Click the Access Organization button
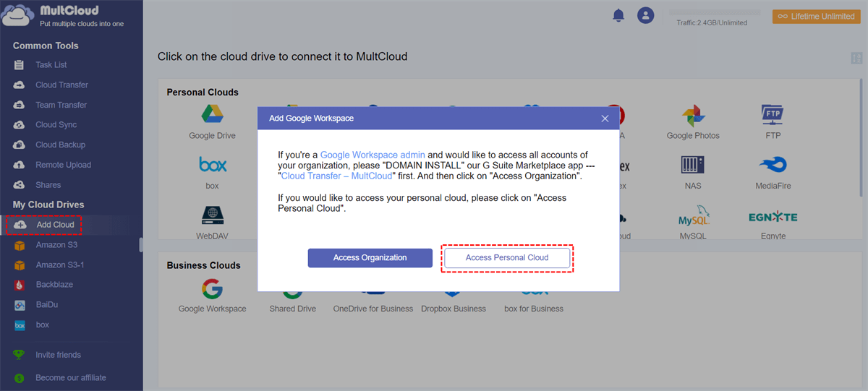Screen dimensions: 868x391 coord(370,258)
